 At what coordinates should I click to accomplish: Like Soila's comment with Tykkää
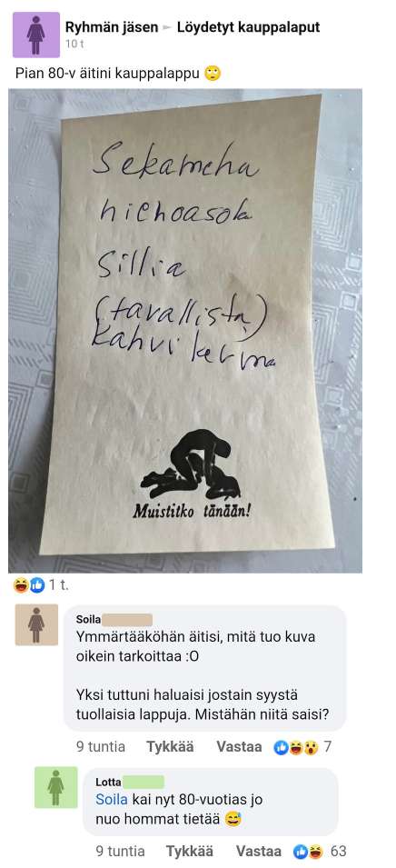coord(170,747)
